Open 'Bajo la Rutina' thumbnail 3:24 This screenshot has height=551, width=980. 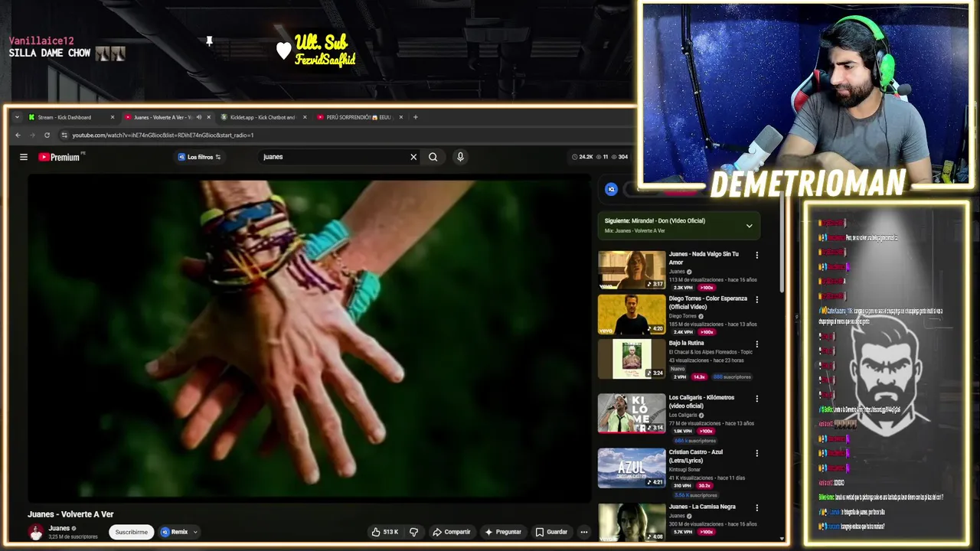tap(632, 359)
